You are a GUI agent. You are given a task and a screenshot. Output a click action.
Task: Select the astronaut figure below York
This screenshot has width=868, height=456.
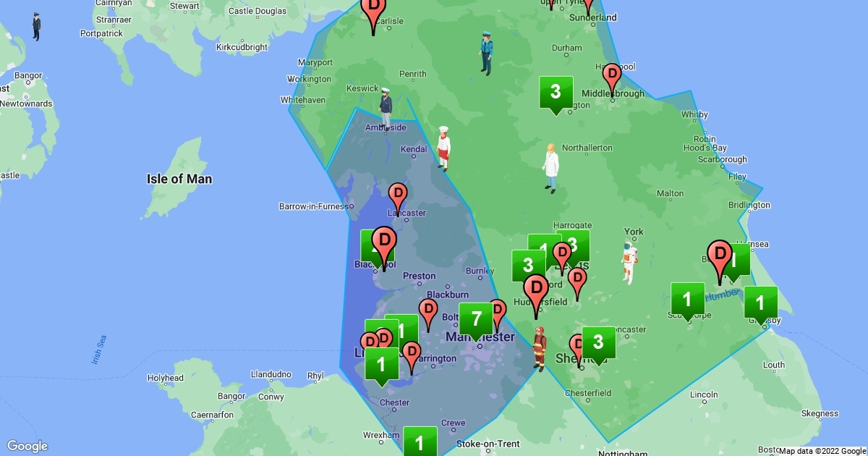(630, 263)
